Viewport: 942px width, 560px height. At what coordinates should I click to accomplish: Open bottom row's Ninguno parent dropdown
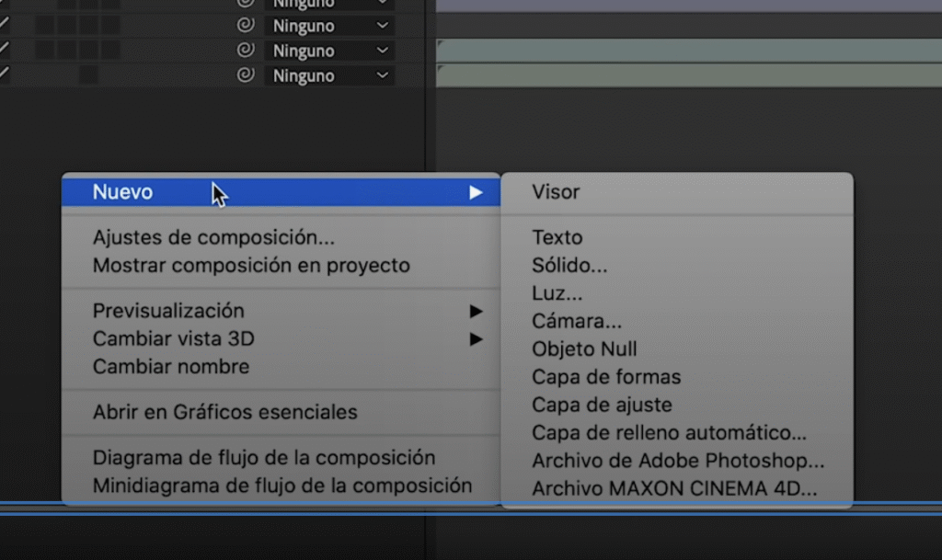pos(329,76)
